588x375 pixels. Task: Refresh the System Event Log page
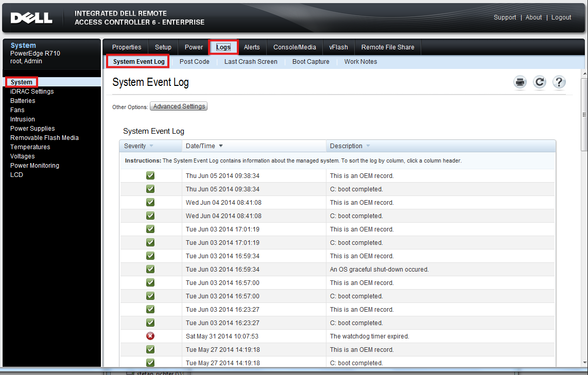pyautogui.click(x=539, y=82)
